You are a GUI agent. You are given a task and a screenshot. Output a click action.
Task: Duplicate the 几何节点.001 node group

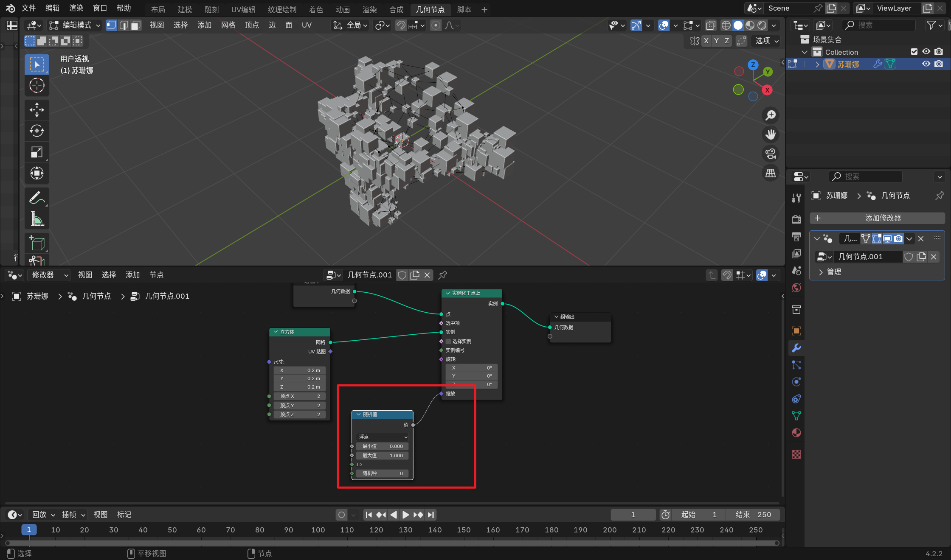(x=415, y=275)
